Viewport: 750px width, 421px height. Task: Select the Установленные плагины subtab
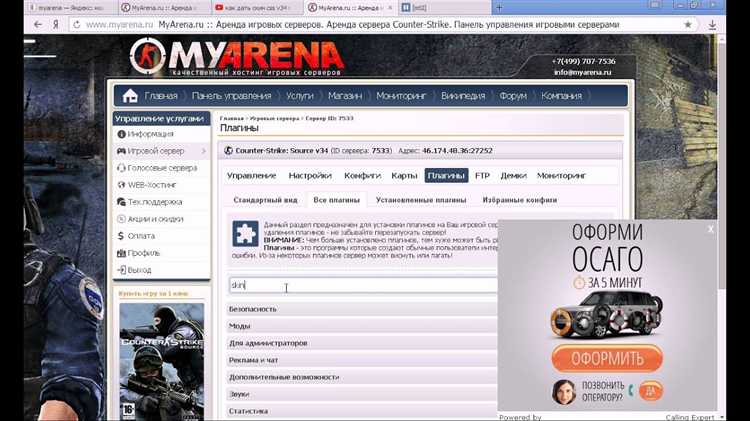(421, 200)
